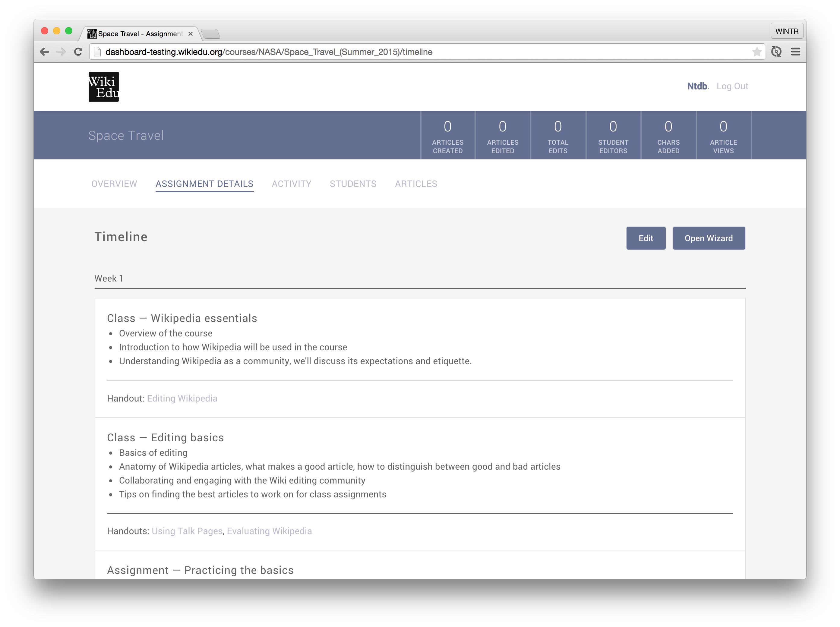Image resolution: width=840 pixels, height=627 pixels.
Task: Open a new browser tab
Action: [x=210, y=34]
